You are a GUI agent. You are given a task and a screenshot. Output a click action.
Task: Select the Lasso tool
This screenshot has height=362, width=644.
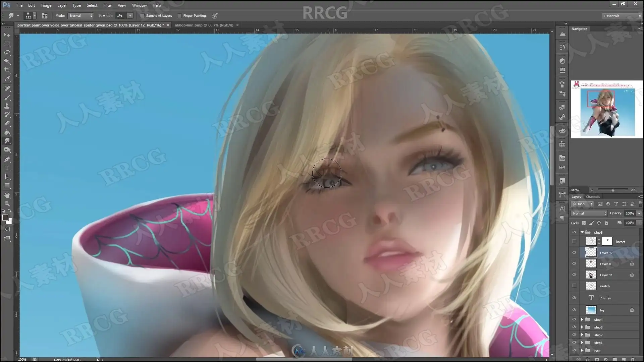tap(7, 53)
